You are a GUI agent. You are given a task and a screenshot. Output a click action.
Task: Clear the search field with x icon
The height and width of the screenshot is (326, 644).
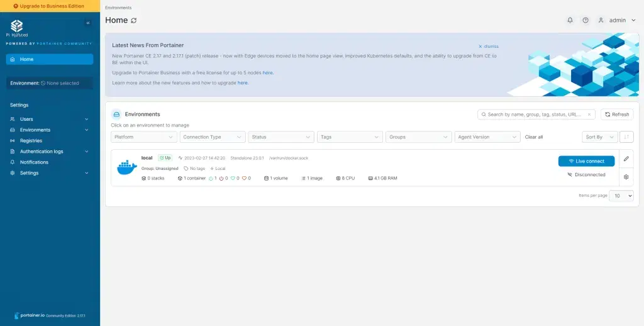pyautogui.click(x=589, y=115)
